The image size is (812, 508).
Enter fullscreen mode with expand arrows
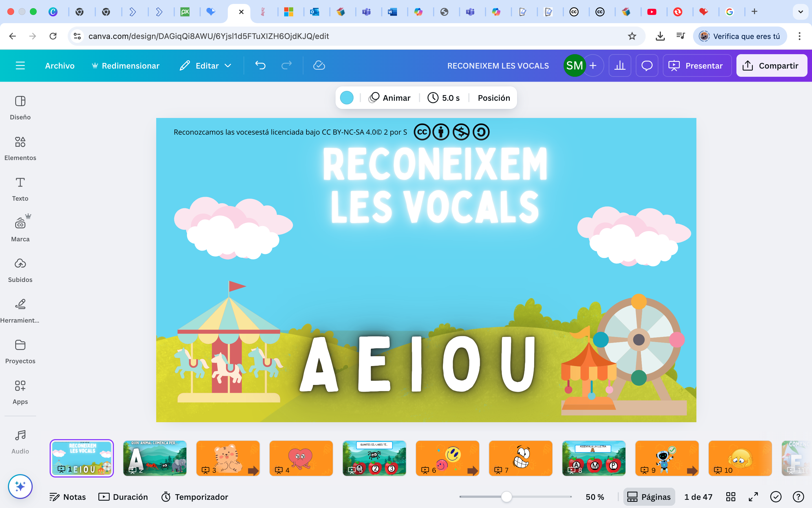(x=753, y=497)
